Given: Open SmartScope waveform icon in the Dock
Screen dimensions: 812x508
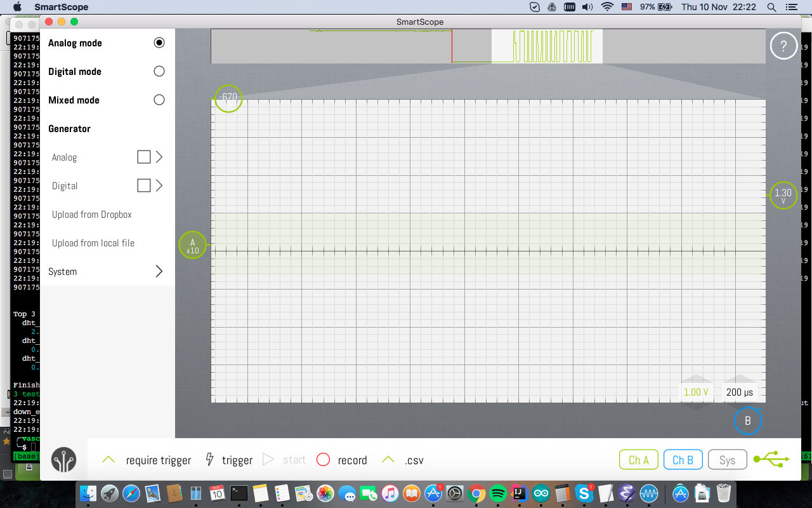Looking at the screenshot, I should 648,493.
